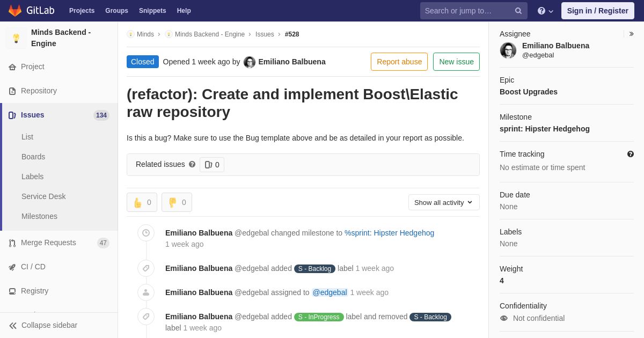Click the related issues count badge

[x=212, y=165]
